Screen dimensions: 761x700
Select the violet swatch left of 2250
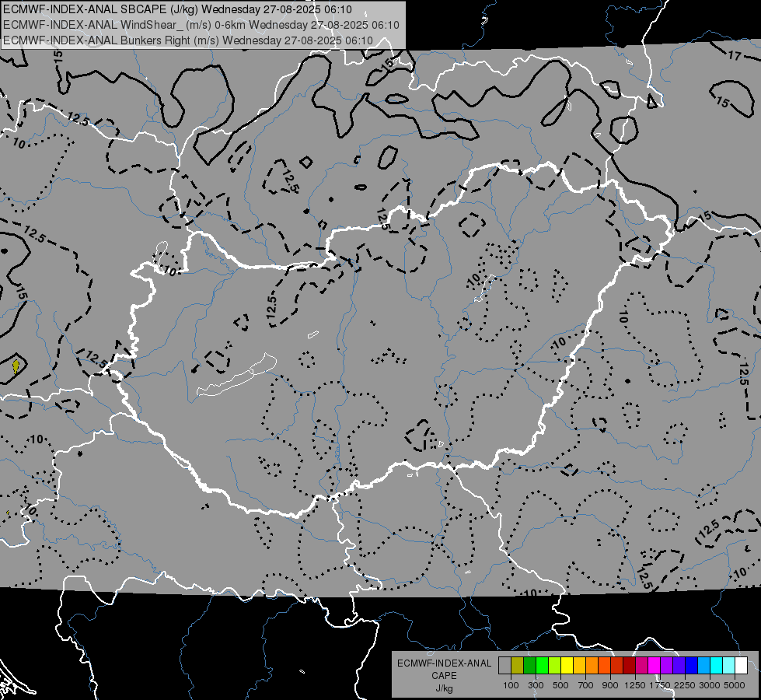(x=679, y=666)
